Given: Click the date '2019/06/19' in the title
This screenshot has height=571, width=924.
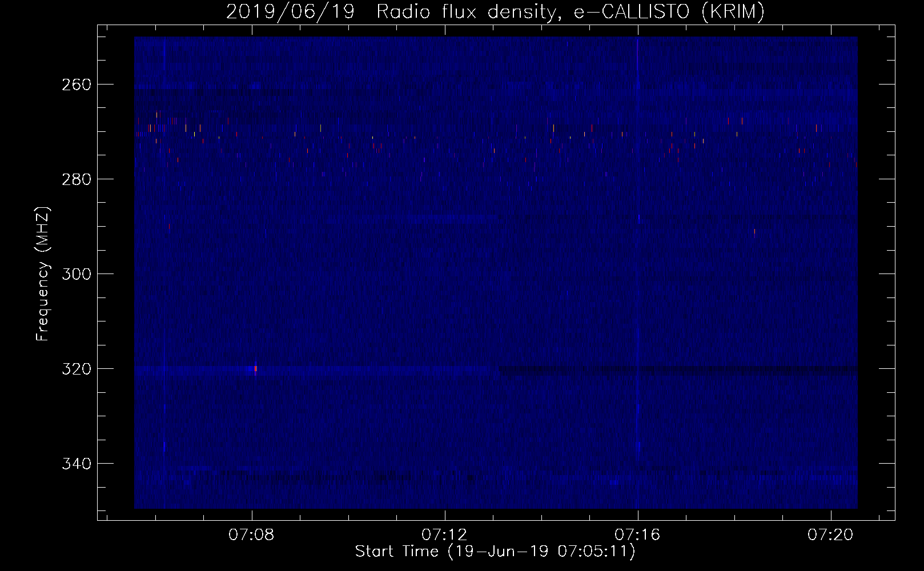Looking at the screenshot, I should pos(290,12).
